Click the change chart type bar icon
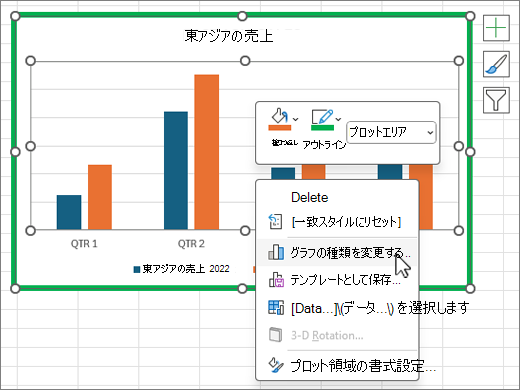 (276, 252)
